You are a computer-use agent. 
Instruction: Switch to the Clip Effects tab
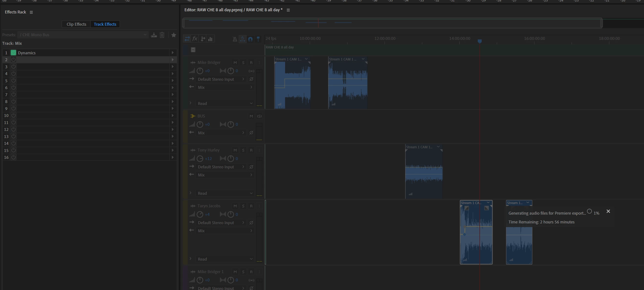pyautogui.click(x=76, y=24)
